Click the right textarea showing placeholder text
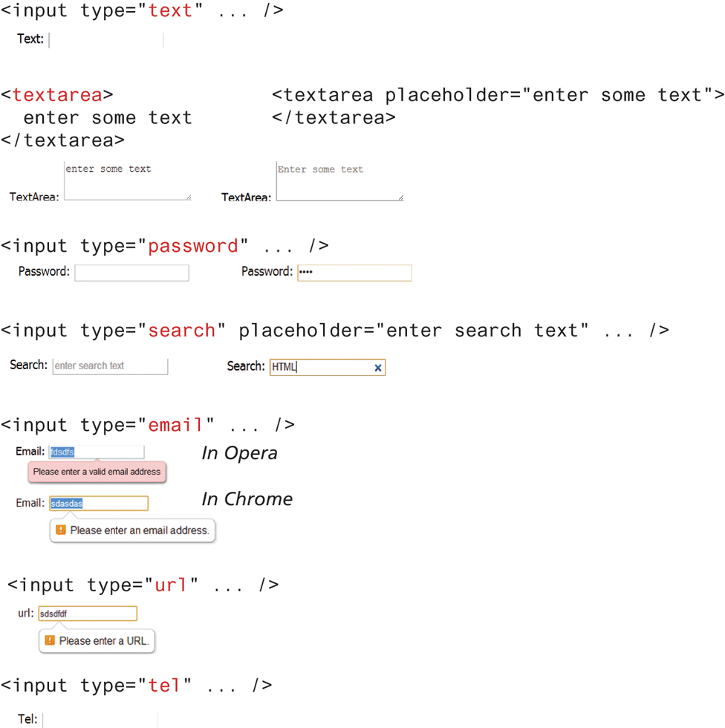 (339, 182)
